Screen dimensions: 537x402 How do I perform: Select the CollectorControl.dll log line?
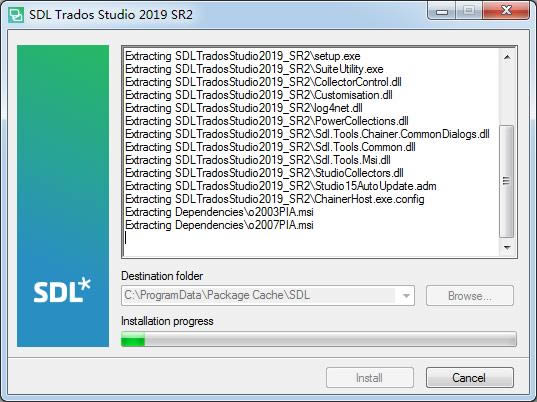[x=263, y=82]
